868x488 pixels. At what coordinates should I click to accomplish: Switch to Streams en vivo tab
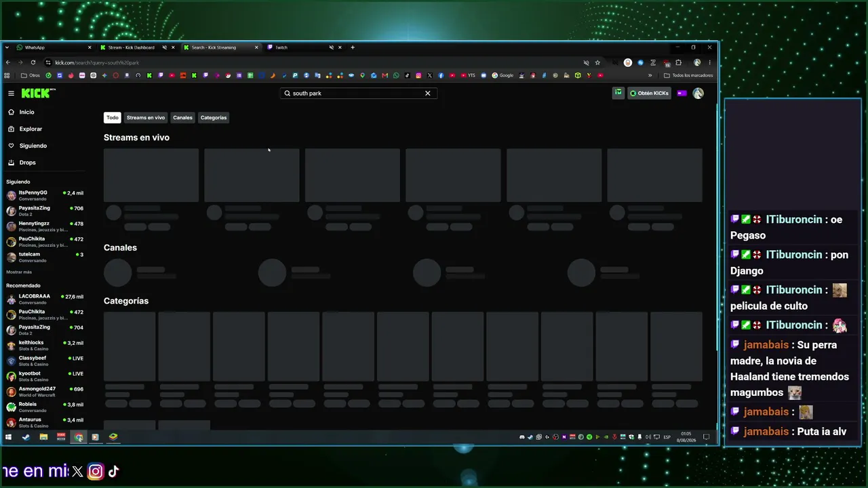click(x=146, y=118)
